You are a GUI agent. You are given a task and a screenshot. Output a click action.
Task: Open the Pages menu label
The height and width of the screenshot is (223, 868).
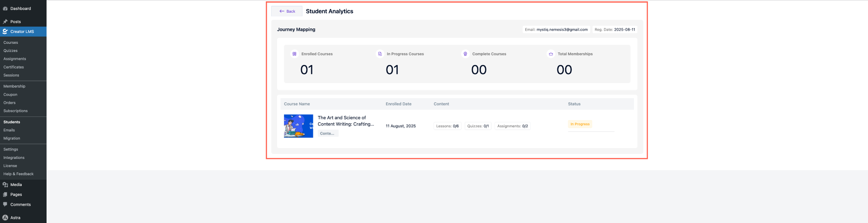(16, 195)
